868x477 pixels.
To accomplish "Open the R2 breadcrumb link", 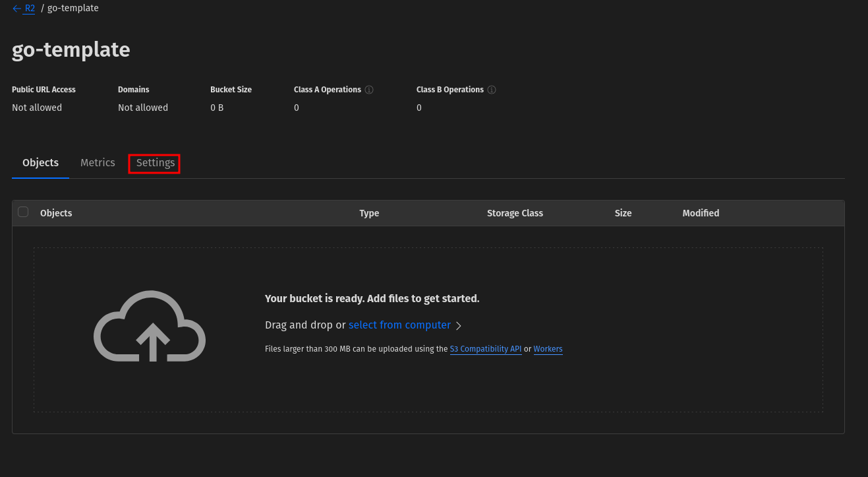I will click(x=30, y=9).
